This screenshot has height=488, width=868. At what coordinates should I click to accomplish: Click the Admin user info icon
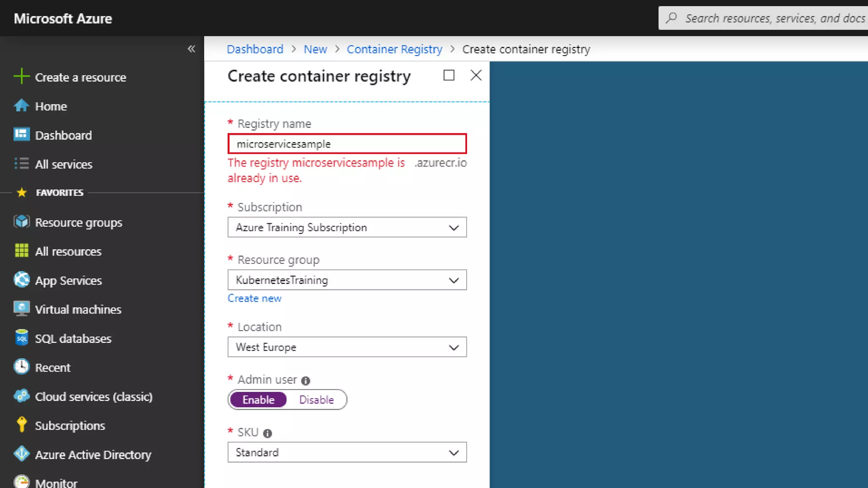pyautogui.click(x=306, y=380)
